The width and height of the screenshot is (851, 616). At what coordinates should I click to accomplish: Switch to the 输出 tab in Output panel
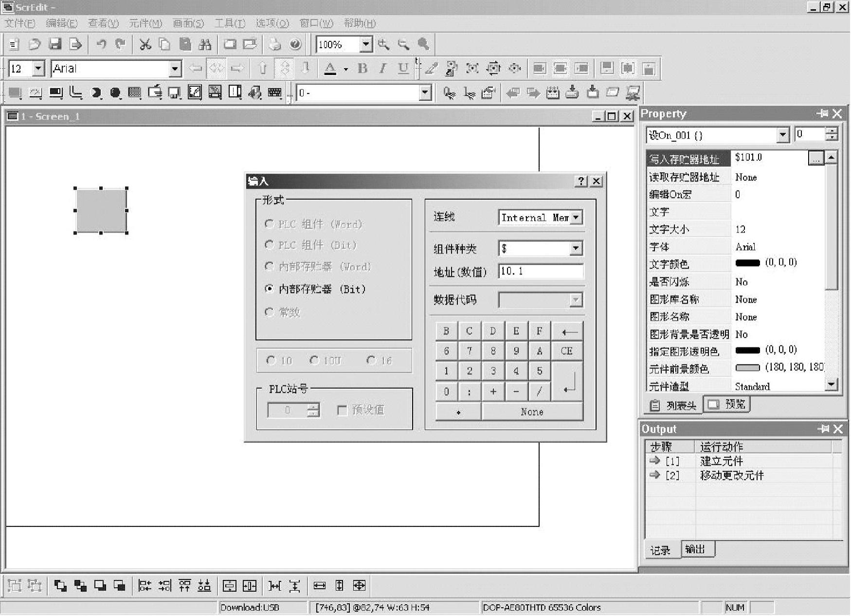click(698, 549)
